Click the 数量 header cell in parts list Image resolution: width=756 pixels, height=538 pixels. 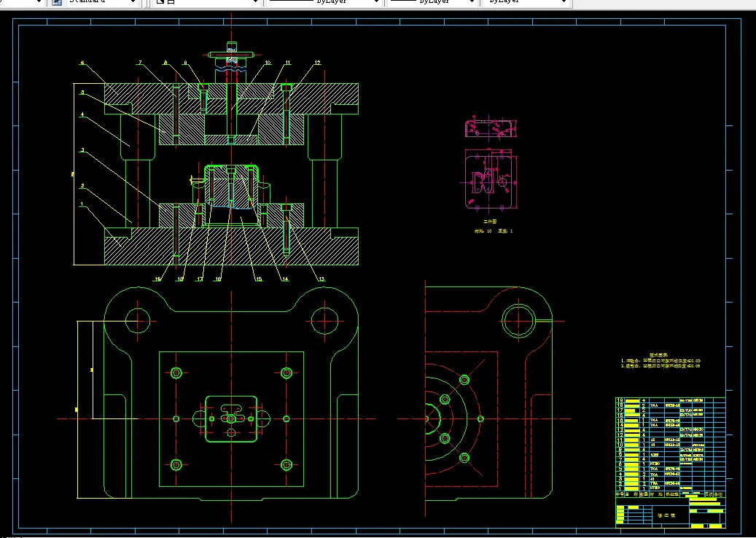(644, 494)
